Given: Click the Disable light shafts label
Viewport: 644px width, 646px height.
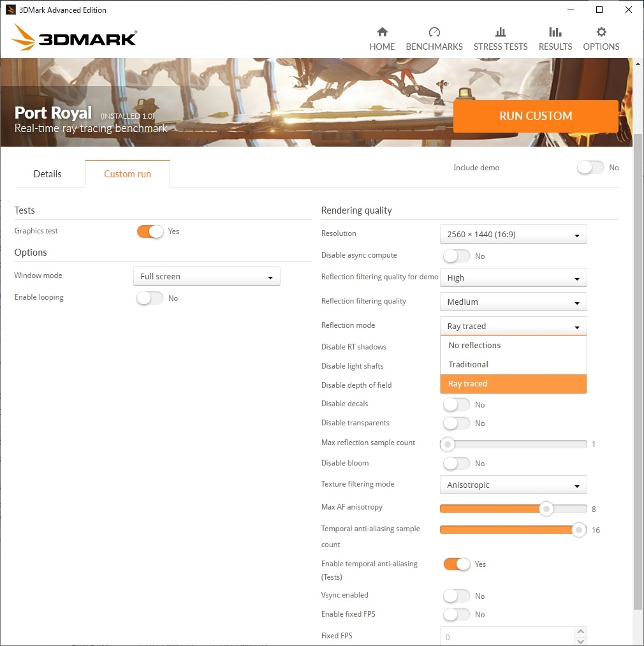Looking at the screenshot, I should click(352, 366).
